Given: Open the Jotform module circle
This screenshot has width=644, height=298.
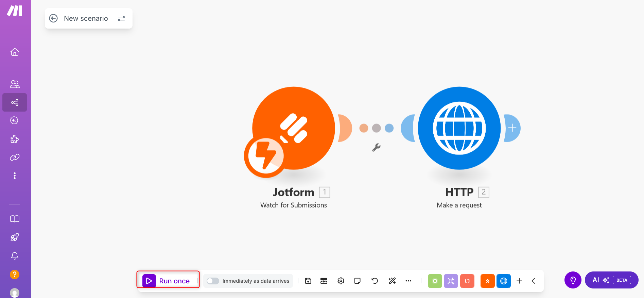Looking at the screenshot, I should click(x=294, y=128).
